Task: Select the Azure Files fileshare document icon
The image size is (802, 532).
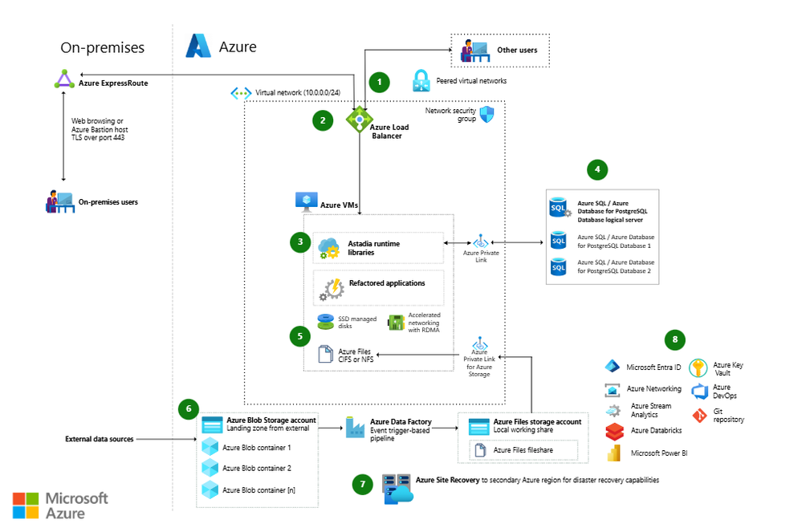Action: 480,449
